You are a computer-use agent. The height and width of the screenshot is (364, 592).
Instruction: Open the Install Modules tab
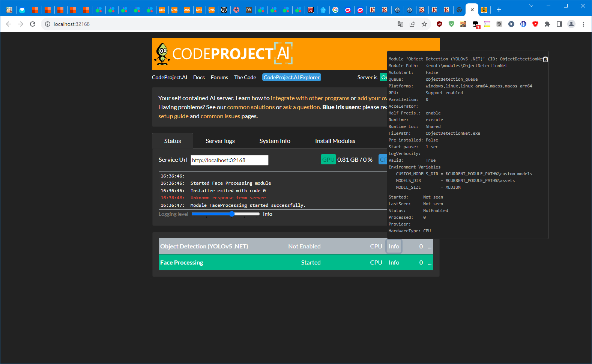click(x=335, y=141)
